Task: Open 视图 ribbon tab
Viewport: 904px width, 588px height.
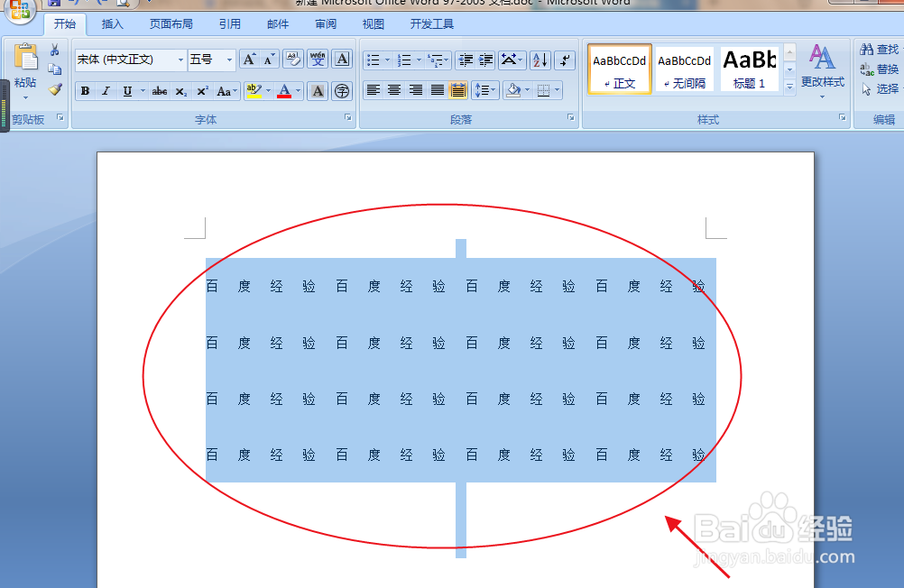Action: tap(373, 24)
